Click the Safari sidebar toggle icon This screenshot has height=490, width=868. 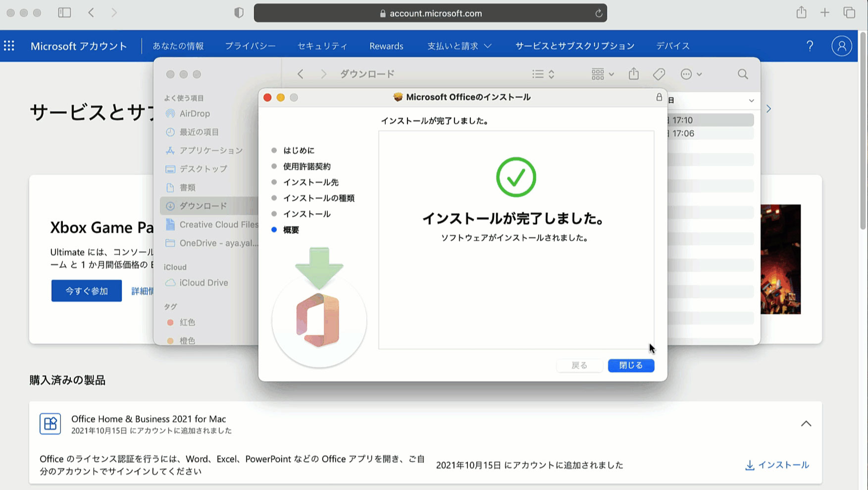tap(64, 13)
